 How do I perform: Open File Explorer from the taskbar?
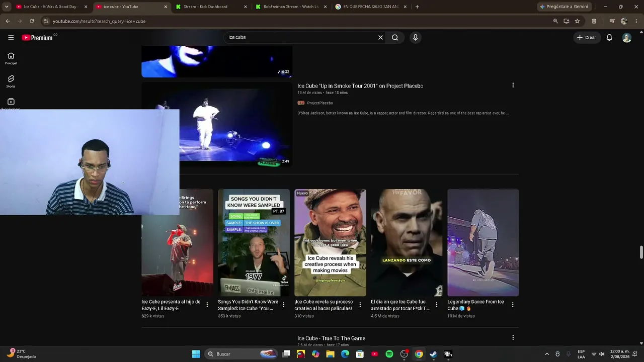[x=331, y=354]
